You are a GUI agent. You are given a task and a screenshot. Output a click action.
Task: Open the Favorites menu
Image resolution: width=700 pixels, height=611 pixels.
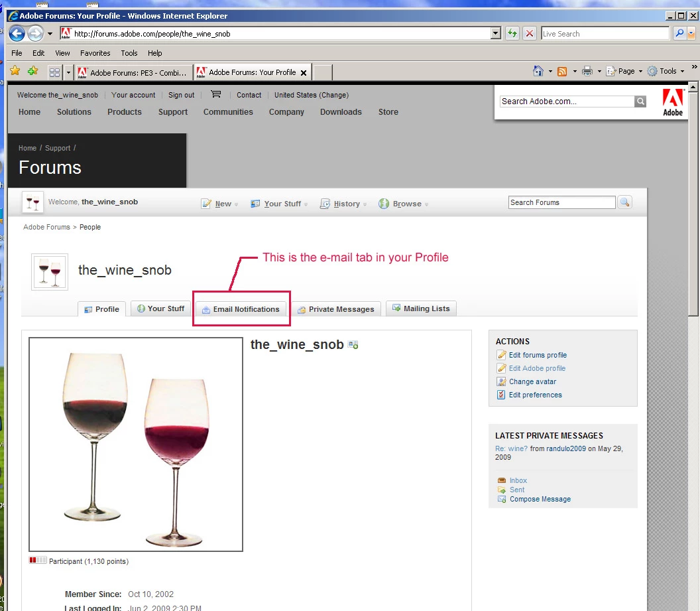tap(95, 53)
